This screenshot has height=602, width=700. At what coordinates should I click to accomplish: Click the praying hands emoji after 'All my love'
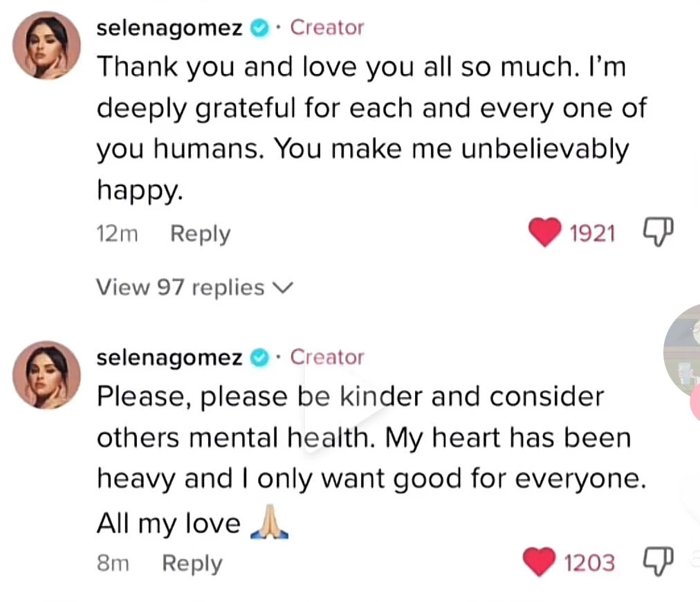[269, 522]
